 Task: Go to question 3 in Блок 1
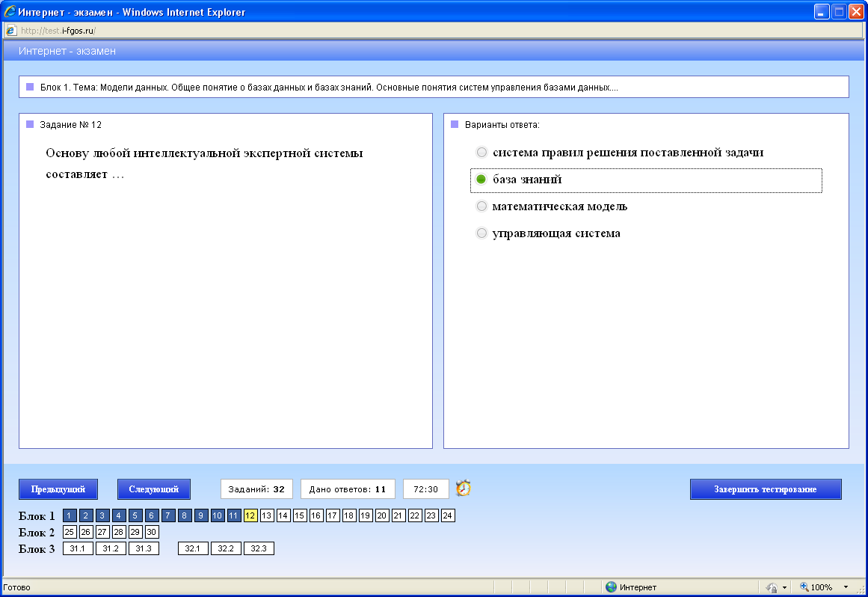pos(102,515)
